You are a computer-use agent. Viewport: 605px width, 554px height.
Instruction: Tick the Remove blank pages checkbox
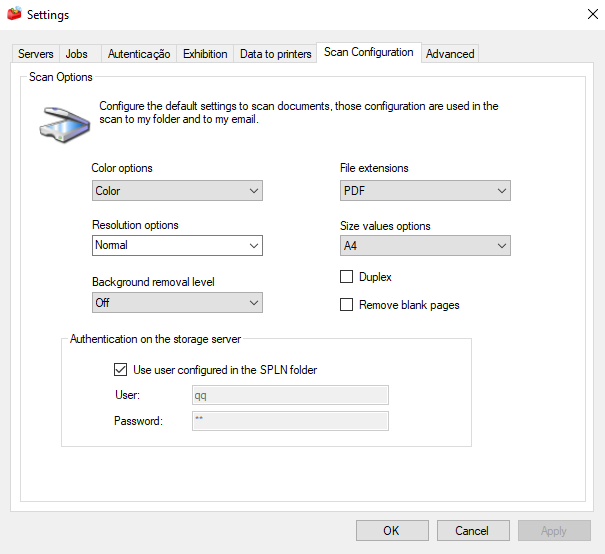click(347, 305)
